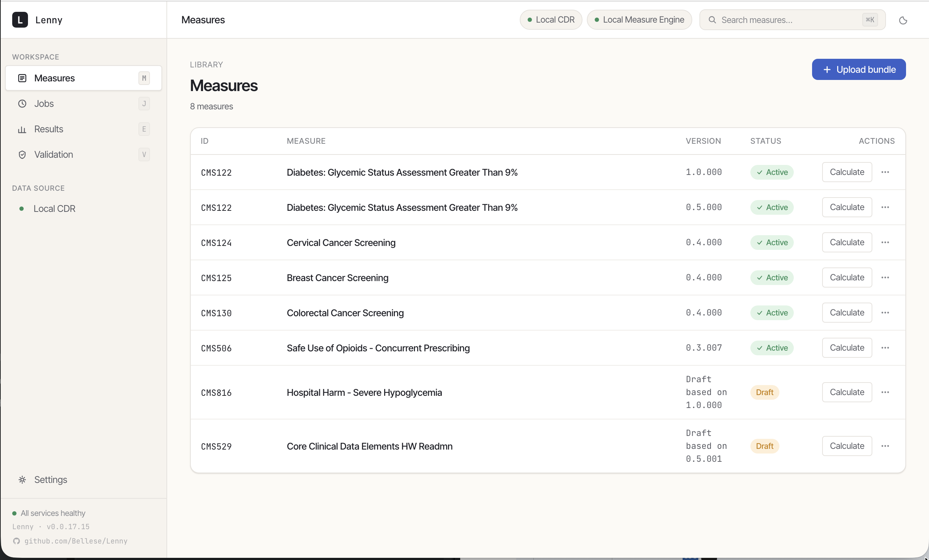
Task: Open more actions for Colorectal Cancer Screening
Action: tap(885, 312)
